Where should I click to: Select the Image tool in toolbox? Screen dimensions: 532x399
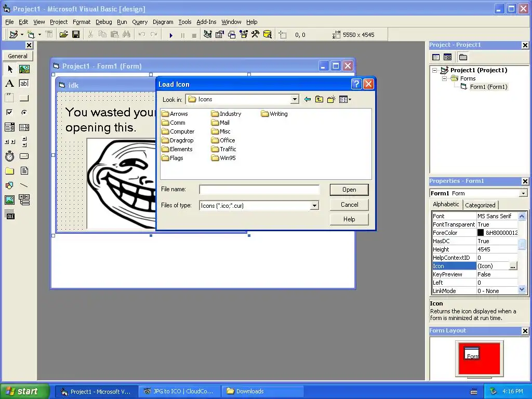(10, 200)
